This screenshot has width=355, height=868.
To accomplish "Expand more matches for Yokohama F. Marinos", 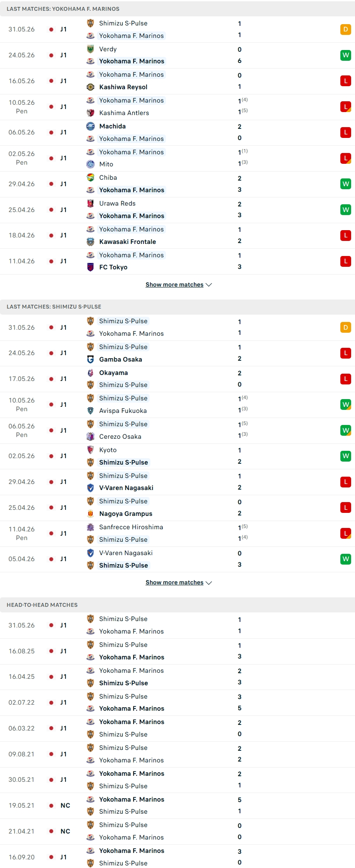I will [x=174, y=285].
